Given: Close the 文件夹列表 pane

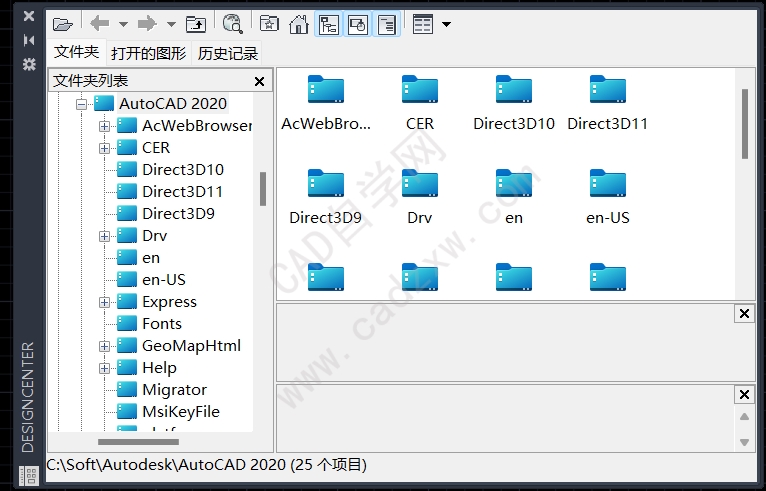Looking at the screenshot, I should tap(259, 81).
